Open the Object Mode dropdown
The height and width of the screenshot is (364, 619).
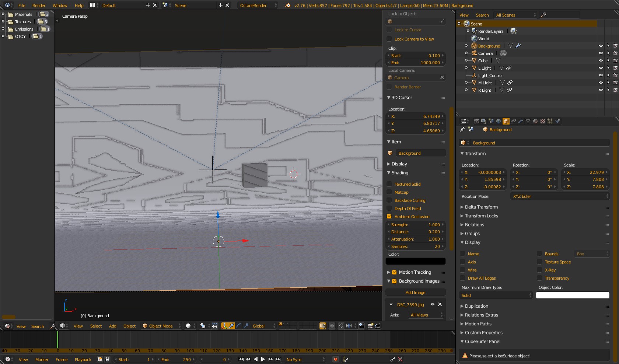161,326
